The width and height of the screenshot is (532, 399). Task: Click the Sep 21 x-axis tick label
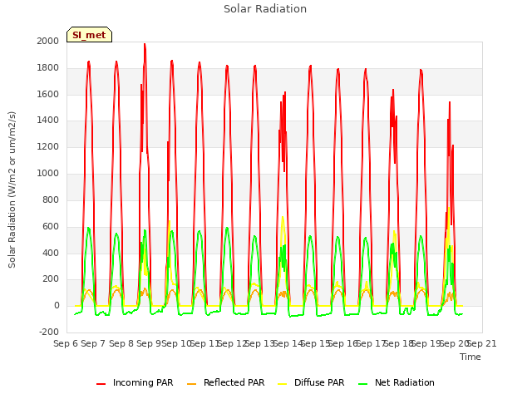point(482,343)
